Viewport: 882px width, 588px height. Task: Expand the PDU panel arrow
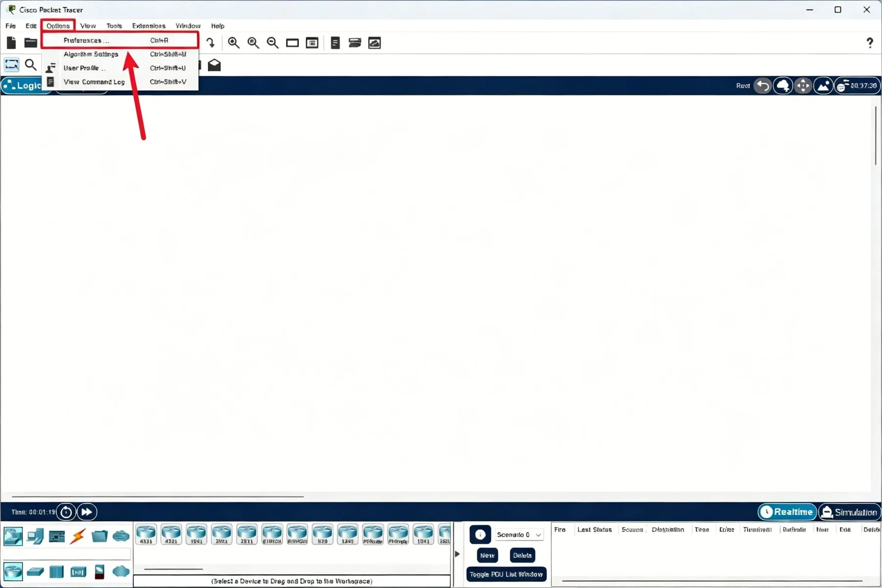pyautogui.click(x=457, y=554)
